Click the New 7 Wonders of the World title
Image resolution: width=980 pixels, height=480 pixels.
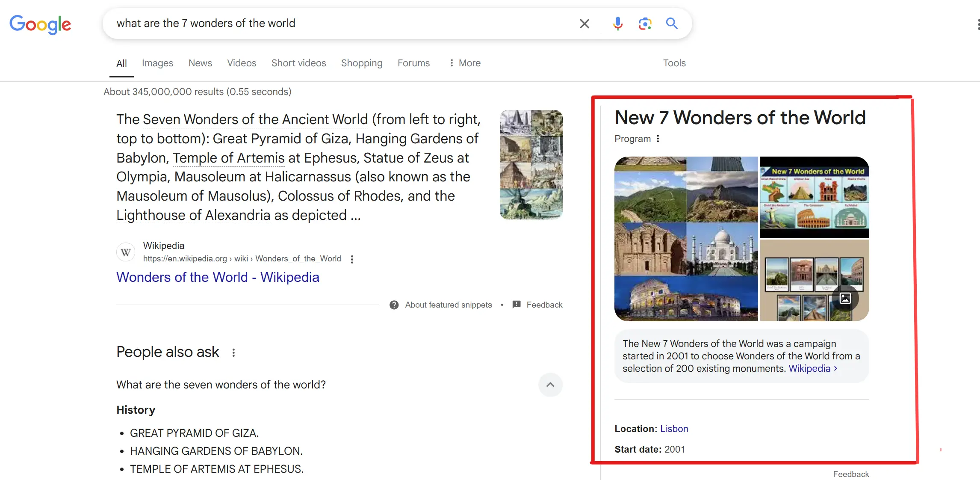[740, 118]
